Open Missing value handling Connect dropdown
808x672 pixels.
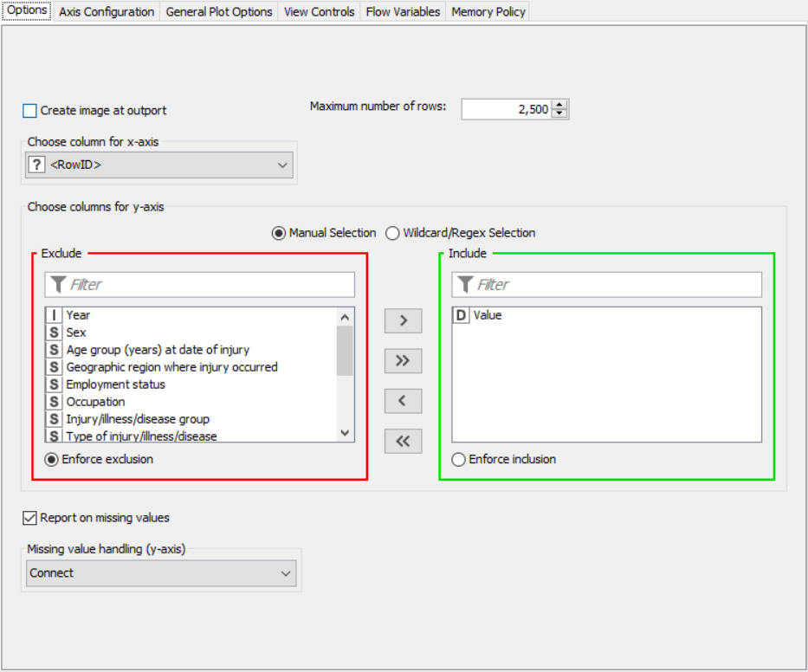click(x=161, y=573)
